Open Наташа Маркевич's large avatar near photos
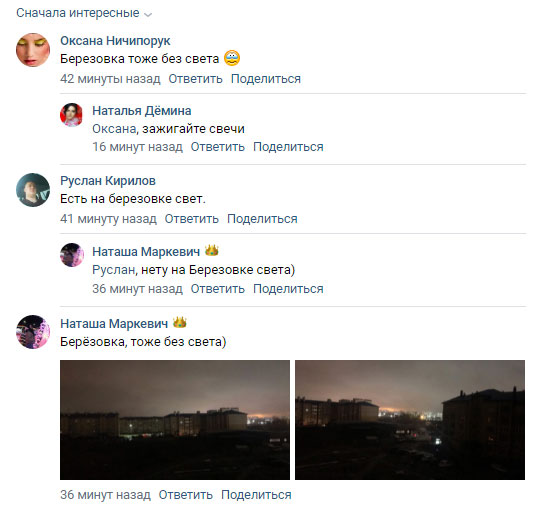Viewport: 542px width, 512px height. 33,332
